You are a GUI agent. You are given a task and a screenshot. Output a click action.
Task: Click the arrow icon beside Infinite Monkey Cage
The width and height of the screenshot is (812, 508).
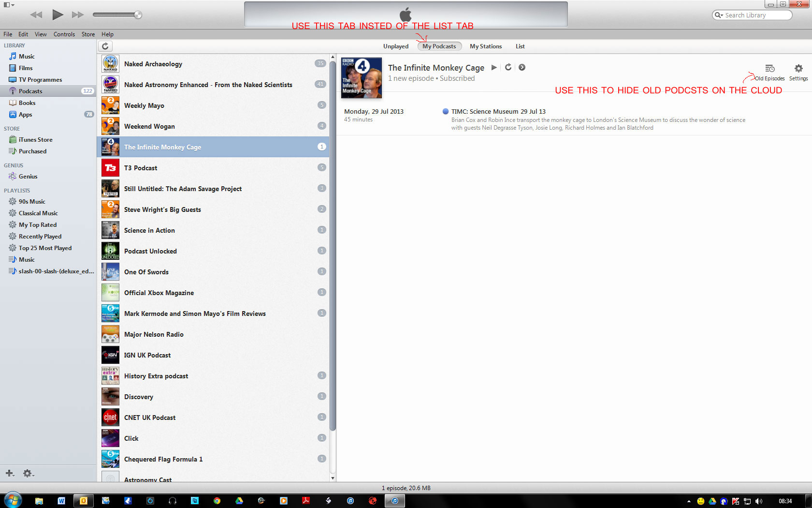point(522,67)
